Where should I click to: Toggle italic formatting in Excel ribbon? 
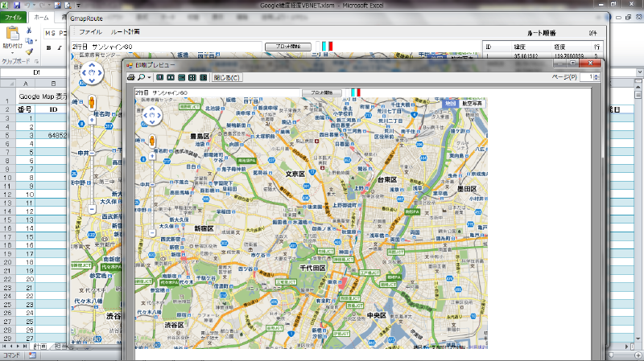pyautogui.click(x=60, y=48)
